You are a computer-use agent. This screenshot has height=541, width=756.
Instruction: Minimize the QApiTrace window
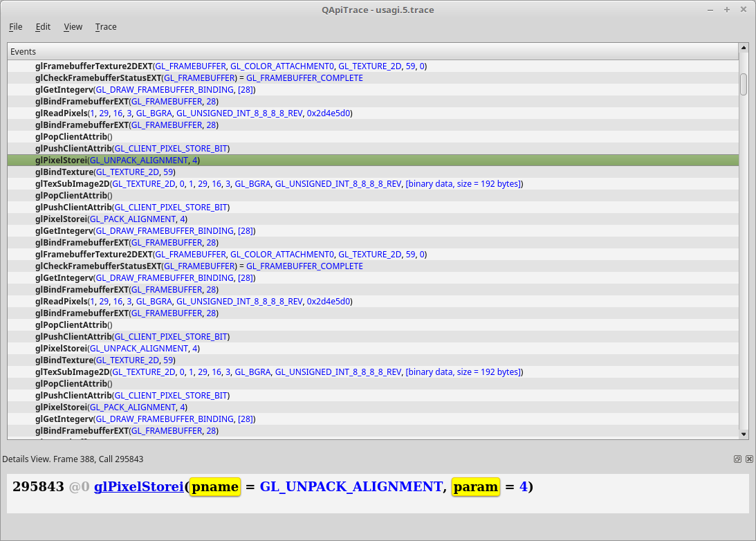(x=710, y=10)
